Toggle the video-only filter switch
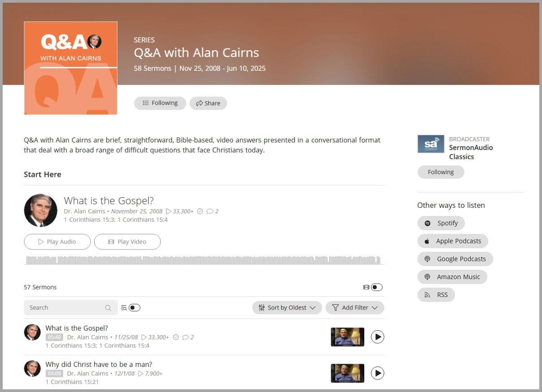This screenshot has height=392, width=542. coord(377,287)
